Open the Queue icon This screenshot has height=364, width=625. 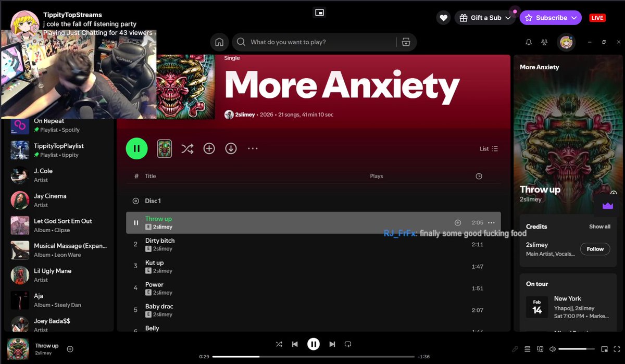coord(528,349)
